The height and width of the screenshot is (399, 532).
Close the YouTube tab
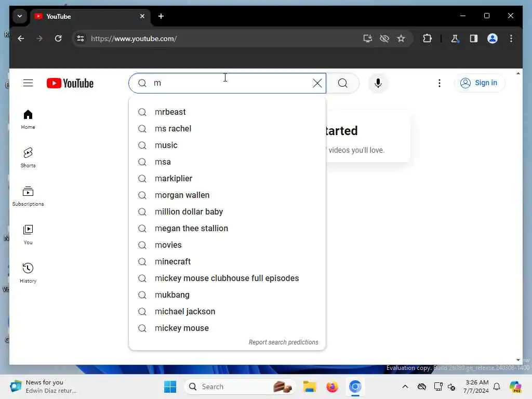(x=142, y=16)
